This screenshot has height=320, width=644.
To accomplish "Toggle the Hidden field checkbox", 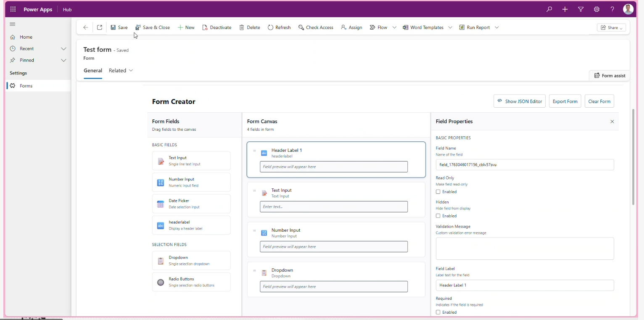I will coord(438,216).
